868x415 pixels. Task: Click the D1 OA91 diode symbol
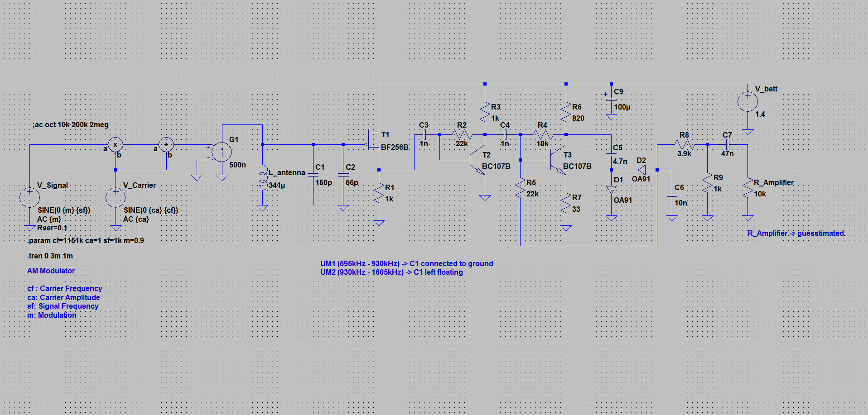[x=611, y=190]
